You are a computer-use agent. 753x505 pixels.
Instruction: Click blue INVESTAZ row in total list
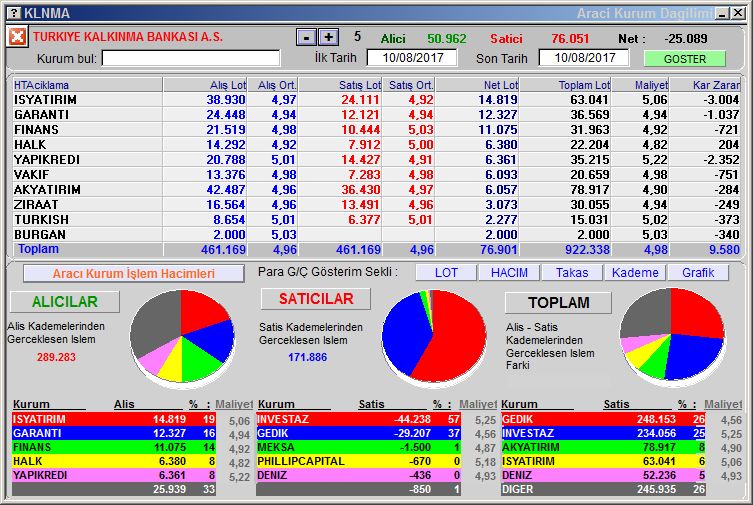[x=603, y=433]
